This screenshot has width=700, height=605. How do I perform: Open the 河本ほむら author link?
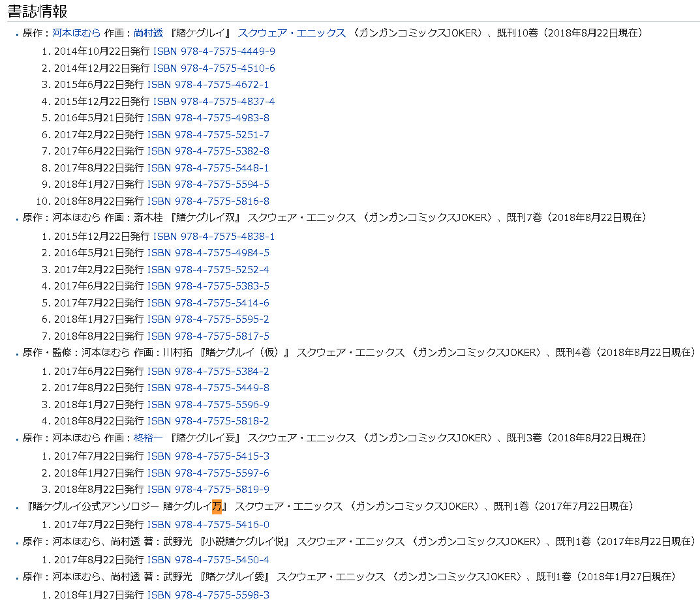tap(76, 33)
